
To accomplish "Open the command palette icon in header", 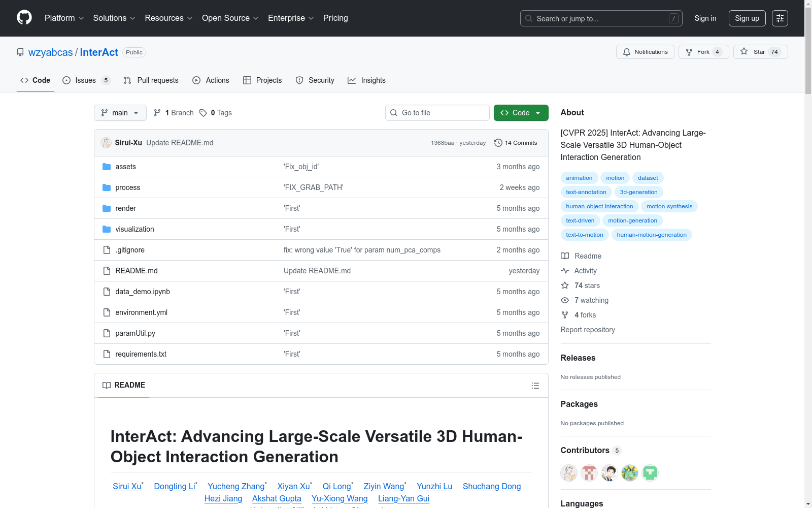I will coord(780,18).
